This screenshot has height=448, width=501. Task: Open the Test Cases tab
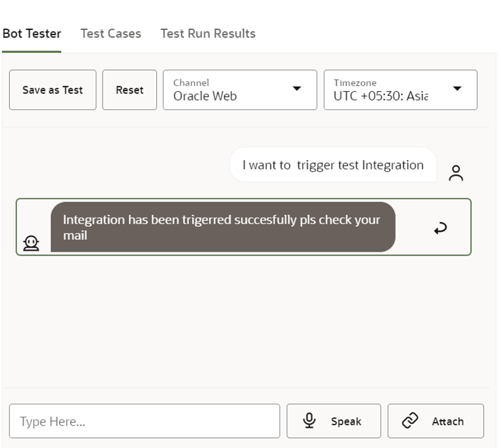coord(111,34)
